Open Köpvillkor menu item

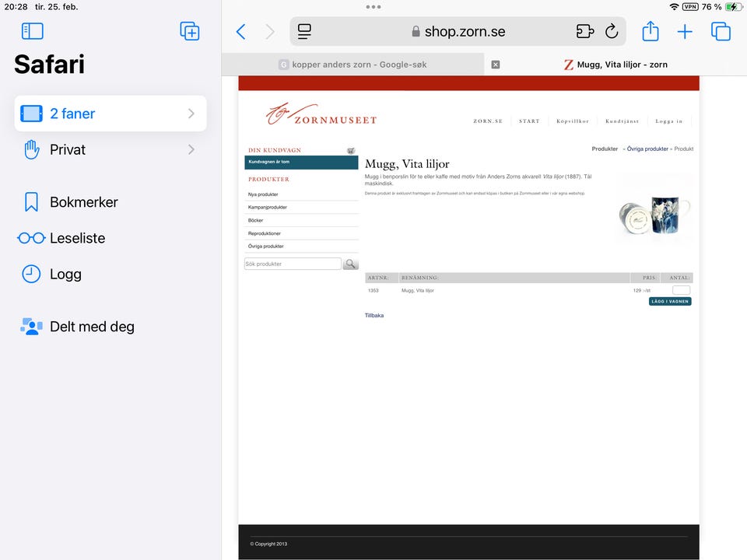coord(573,121)
